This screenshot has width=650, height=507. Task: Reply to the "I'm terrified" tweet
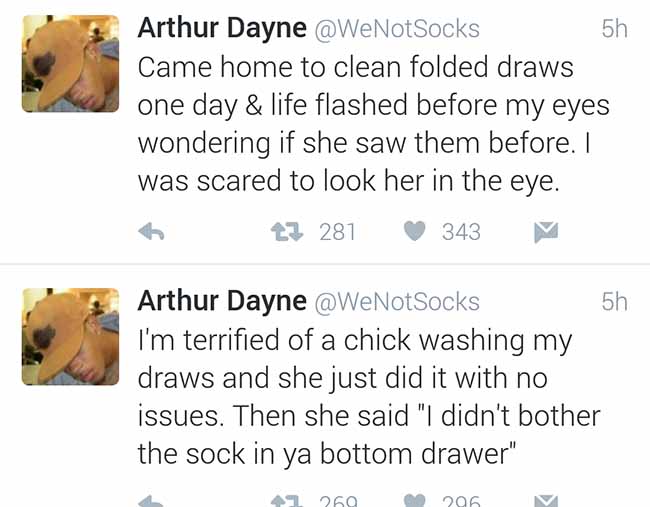(x=151, y=501)
